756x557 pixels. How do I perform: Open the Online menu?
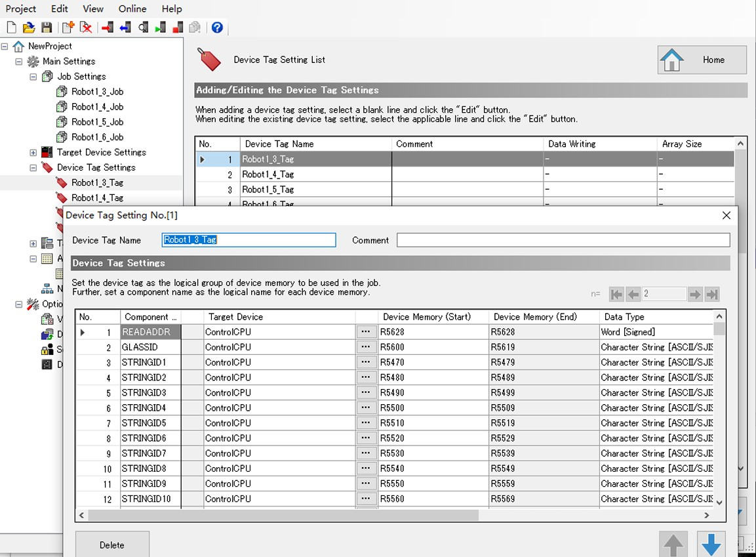pyautogui.click(x=132, y=9)
